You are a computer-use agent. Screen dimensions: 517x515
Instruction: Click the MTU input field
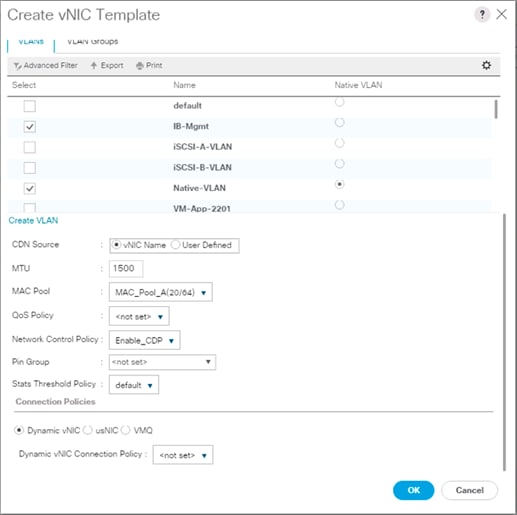(126, 269)
